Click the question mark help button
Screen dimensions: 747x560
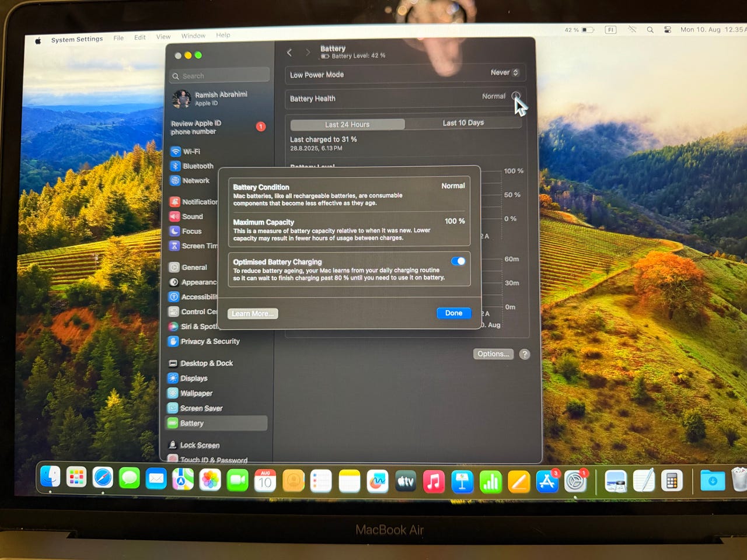click(525, 354)
